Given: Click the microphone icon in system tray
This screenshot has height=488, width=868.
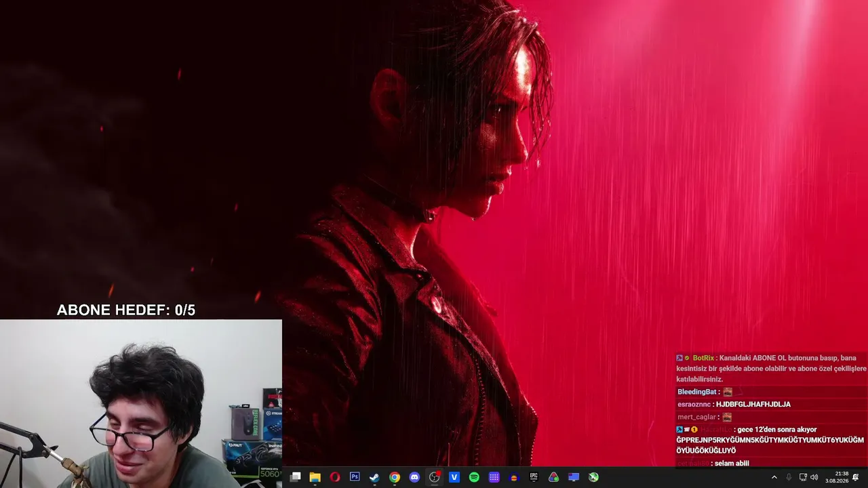Looking at the screenshot, I should [789, 477].
